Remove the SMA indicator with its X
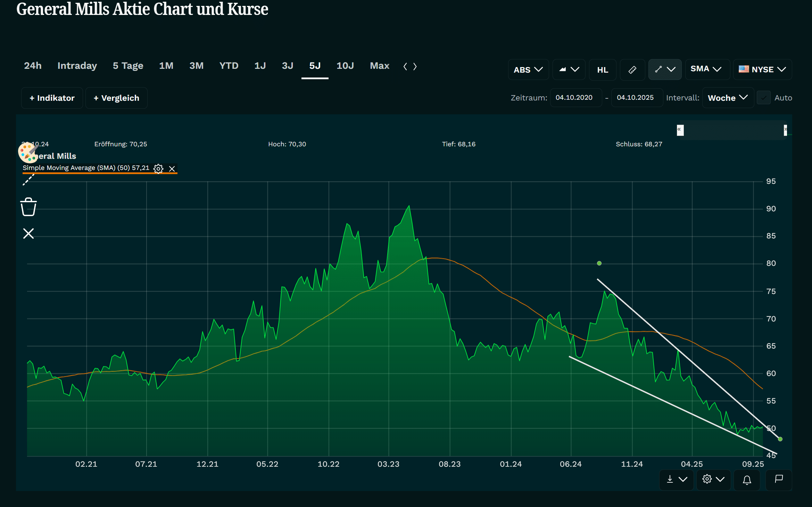This screenshot has height=507, width=812. coord(172,169)
